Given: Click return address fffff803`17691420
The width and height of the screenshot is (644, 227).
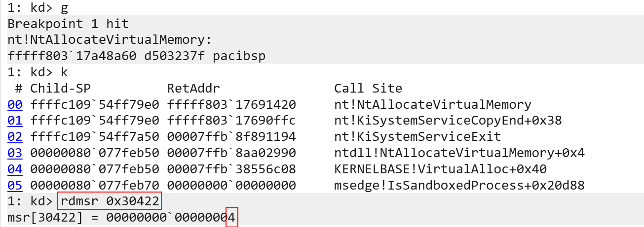Looking at the screenshot, I should pos(231,105).
